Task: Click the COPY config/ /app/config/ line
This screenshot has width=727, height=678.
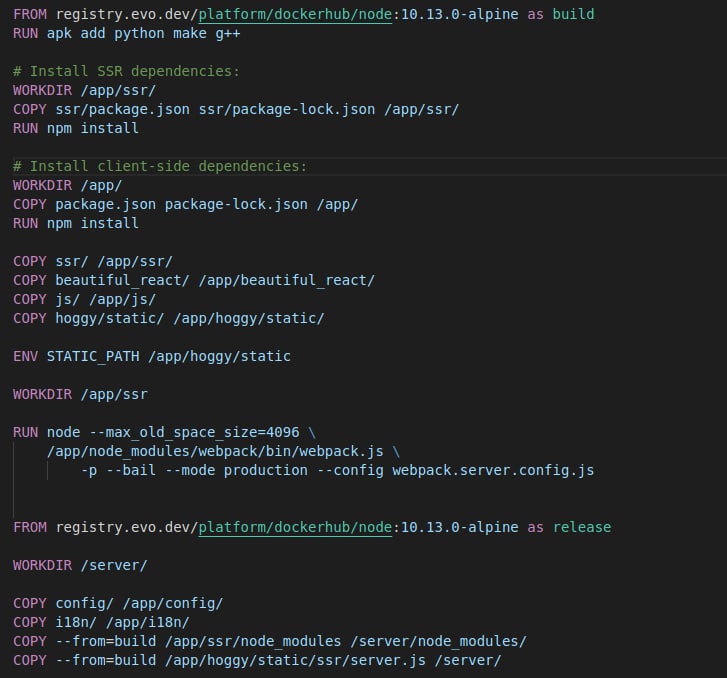Action: point(118,603)
